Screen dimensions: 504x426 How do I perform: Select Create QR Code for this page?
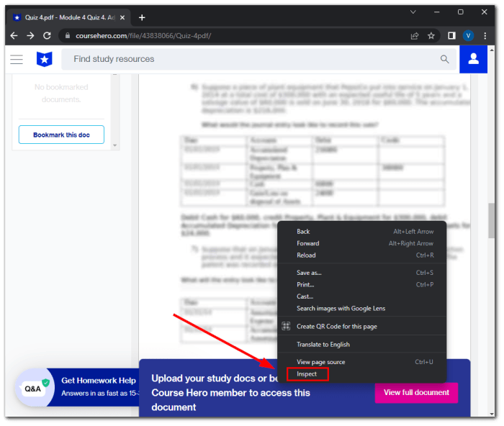coord(361,326)
